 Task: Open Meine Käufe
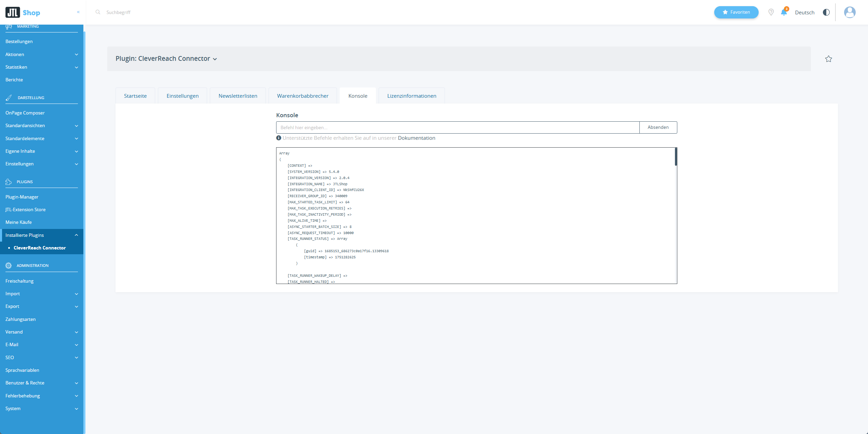click(18, 222)
